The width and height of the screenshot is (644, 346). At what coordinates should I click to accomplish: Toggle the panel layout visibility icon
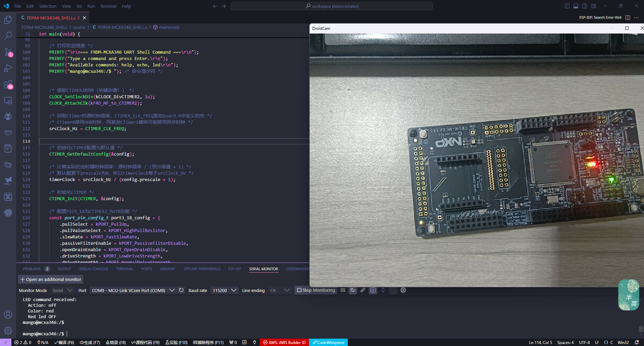(576, 6)
